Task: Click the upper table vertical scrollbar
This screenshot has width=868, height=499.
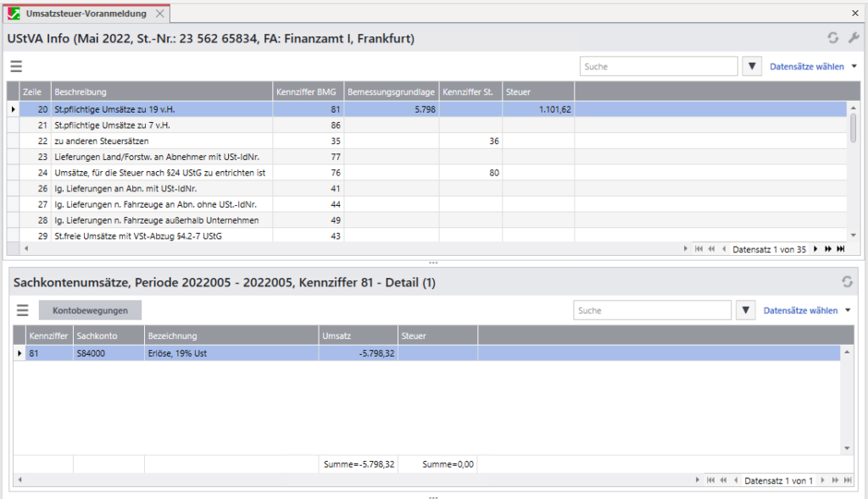Action: [853, 127]
